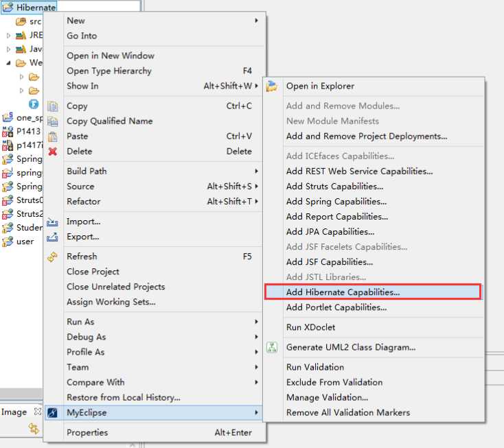Viewport: 504px width, 448px height.
Task: Click the src package folder icon
Action: coord(21,21)
